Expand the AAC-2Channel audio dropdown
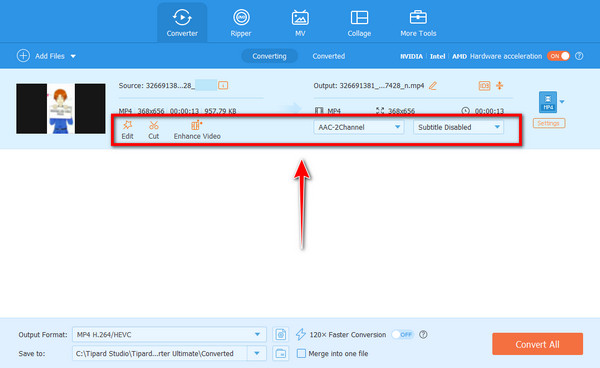600x368 pixels. pyautogui.click(x=359, y=127)
